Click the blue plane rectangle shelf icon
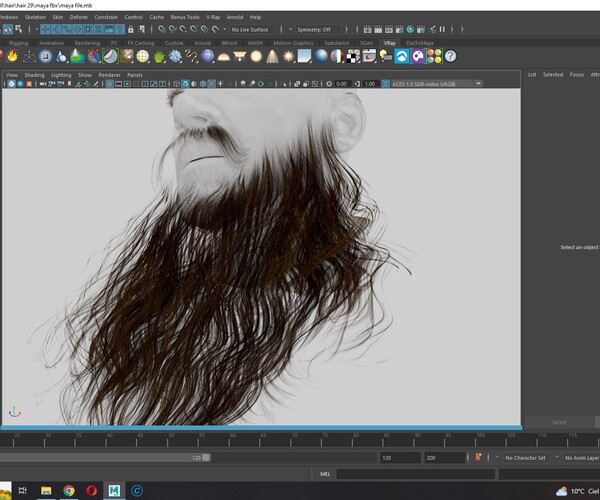Screen dimensions: 600x500 (305, 56)
